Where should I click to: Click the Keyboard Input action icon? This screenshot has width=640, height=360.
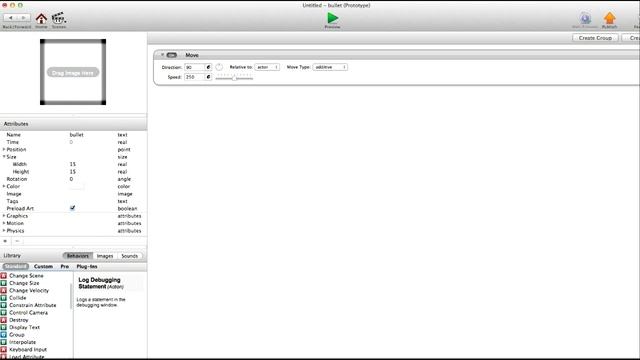pos(4,349)
